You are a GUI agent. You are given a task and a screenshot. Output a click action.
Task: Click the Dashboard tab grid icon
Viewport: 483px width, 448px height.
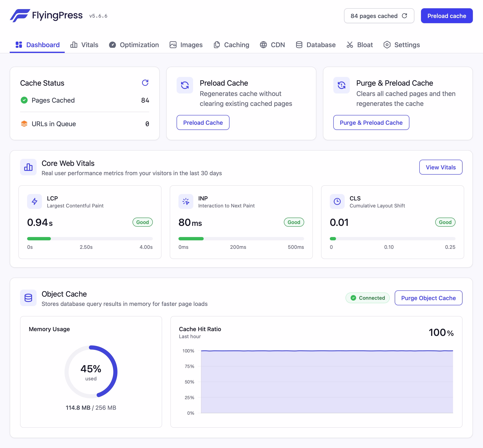click(19, 45)
